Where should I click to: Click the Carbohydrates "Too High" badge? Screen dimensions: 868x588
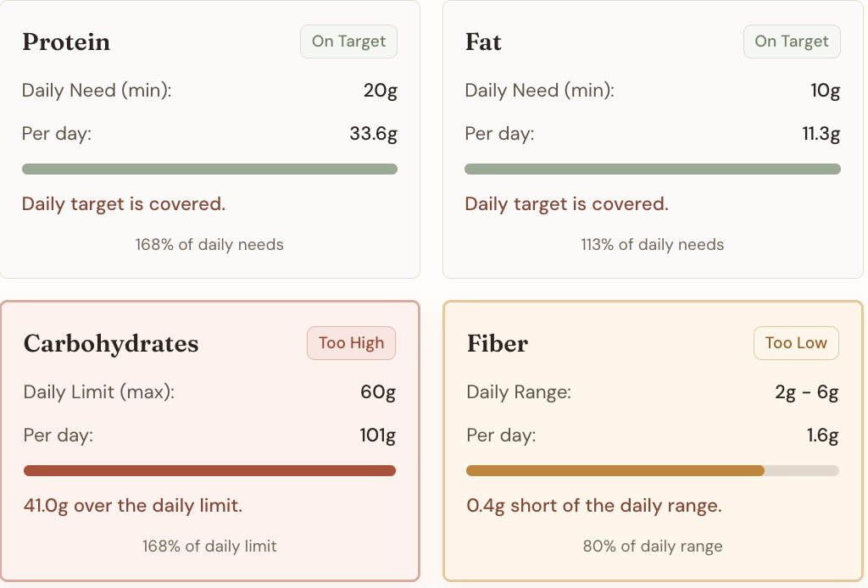point(351,343)
